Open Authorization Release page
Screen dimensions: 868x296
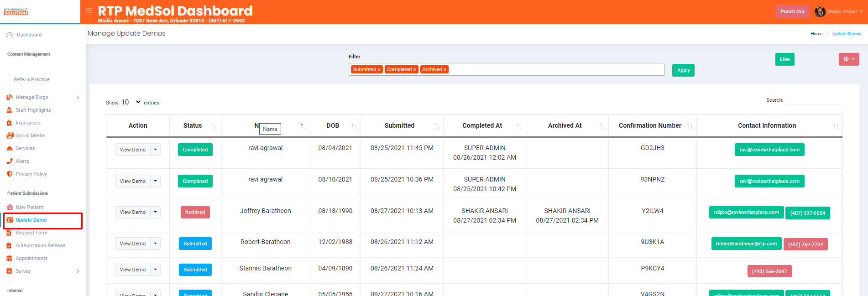click(41, 245)
